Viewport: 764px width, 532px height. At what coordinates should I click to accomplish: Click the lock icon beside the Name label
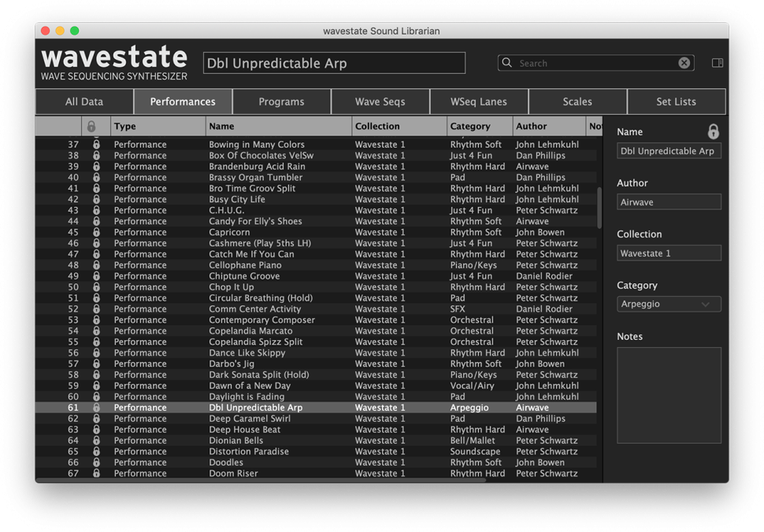coord(714,131)
